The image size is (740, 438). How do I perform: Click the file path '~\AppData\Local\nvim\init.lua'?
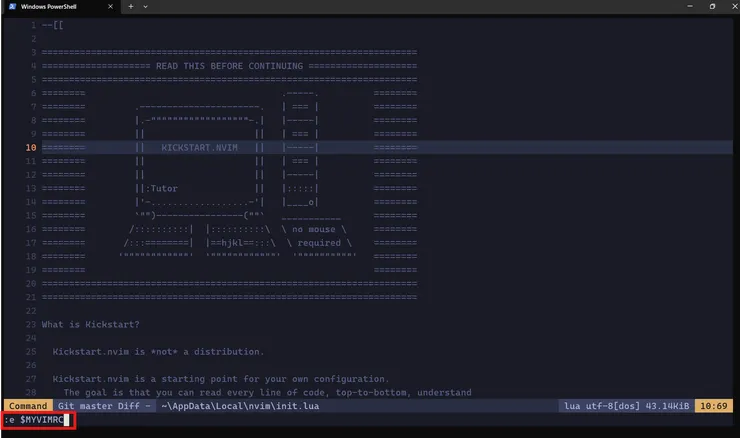(x=240, y=406)
